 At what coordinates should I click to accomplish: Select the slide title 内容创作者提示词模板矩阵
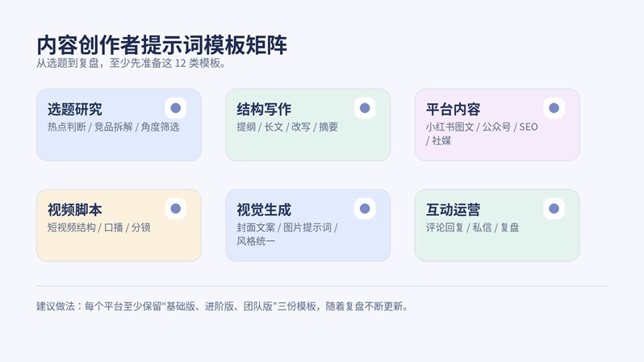[161, 44]
